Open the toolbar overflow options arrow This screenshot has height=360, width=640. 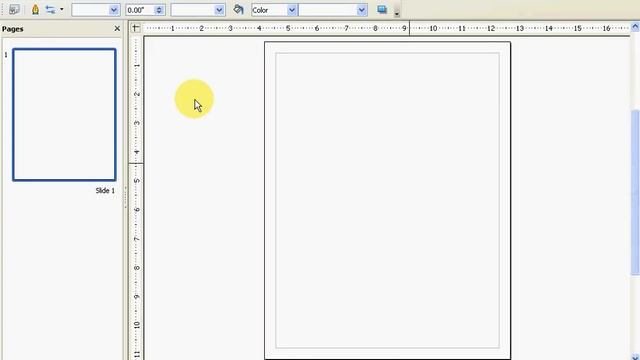(x=396, y=13)
